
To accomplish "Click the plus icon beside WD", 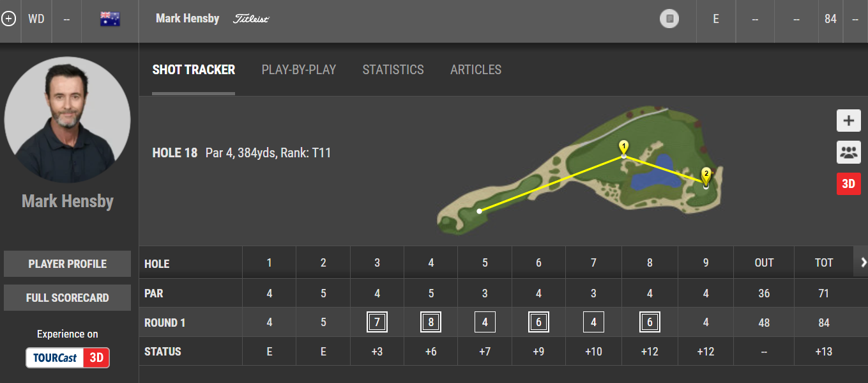I will [x=8, y=19].
